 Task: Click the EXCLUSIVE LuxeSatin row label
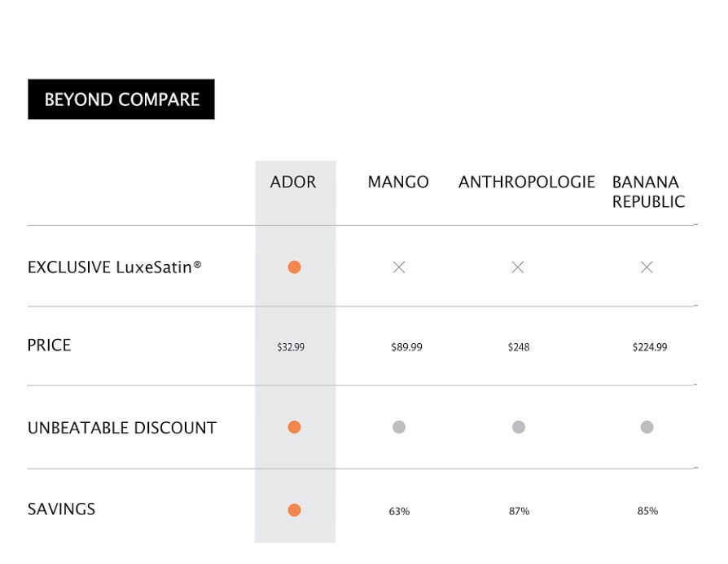114,267
